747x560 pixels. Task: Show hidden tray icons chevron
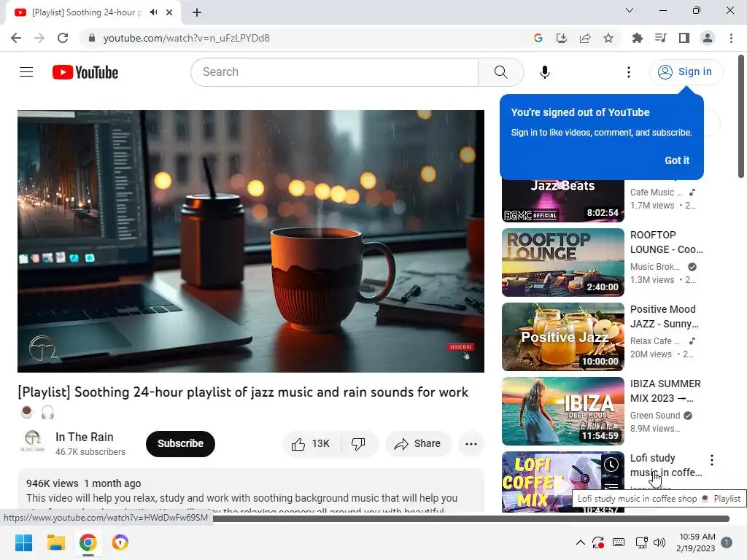580,542
